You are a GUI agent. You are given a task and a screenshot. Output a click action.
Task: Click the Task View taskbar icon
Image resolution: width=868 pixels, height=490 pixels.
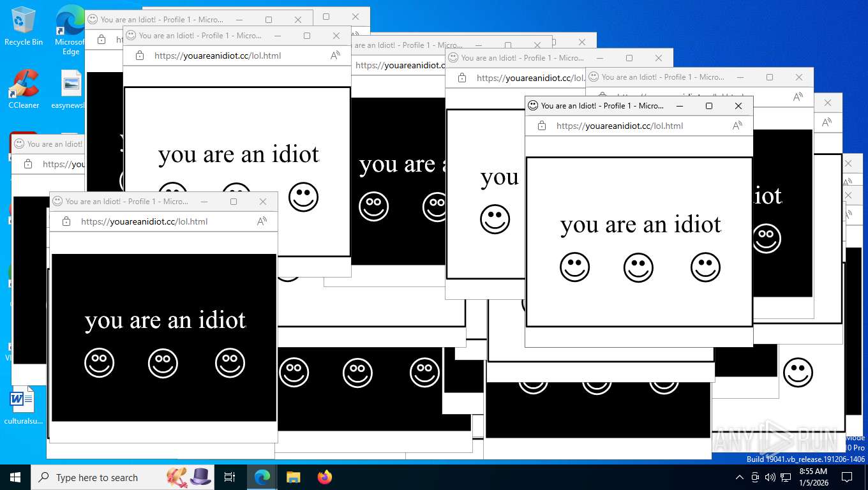click(230, 477)
